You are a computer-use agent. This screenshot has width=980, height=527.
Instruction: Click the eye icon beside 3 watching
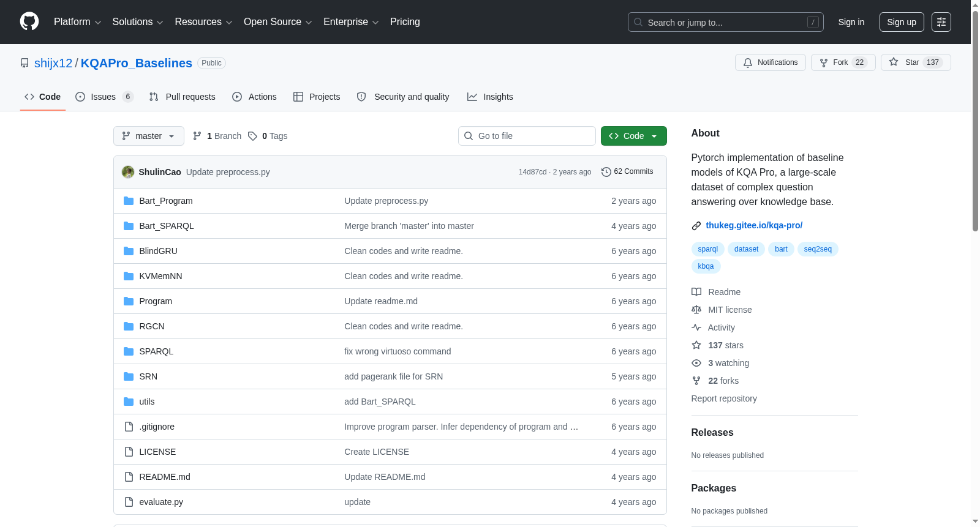click(x=696, y=363)
